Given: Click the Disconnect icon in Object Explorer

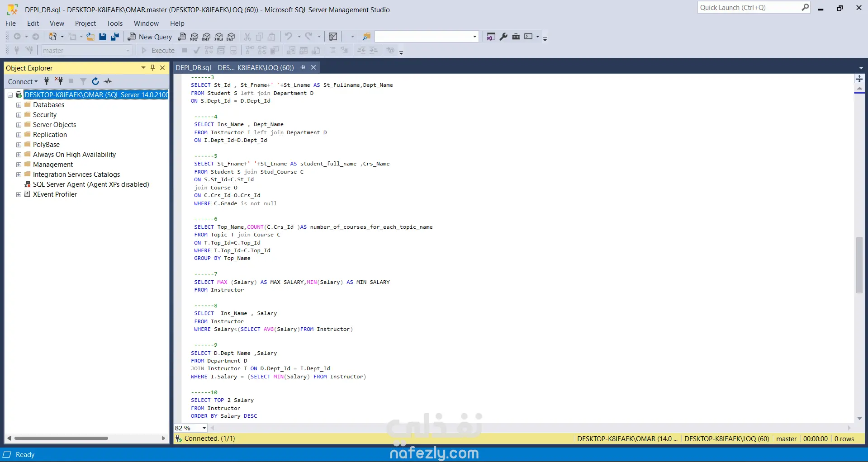Looking at the screenshot, I should [x=59, y=81].
